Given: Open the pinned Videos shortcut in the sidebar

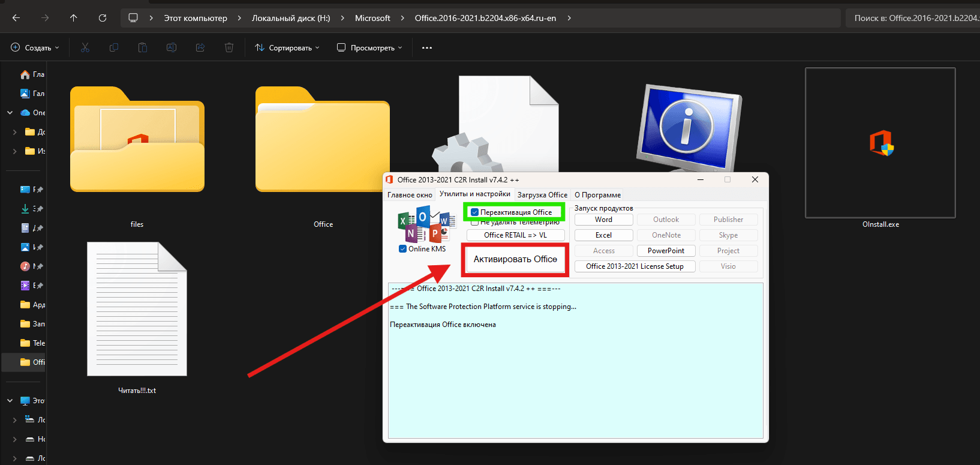Looking at the screenshot, I should 32,286.
